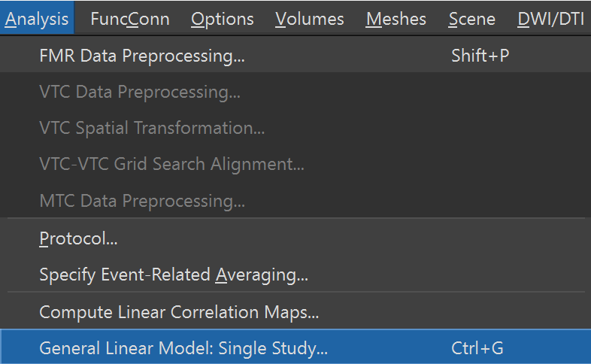Open the Options menu in menu bar
The image size is (591, 364).
pyautogui.click(x=223, y=19)
